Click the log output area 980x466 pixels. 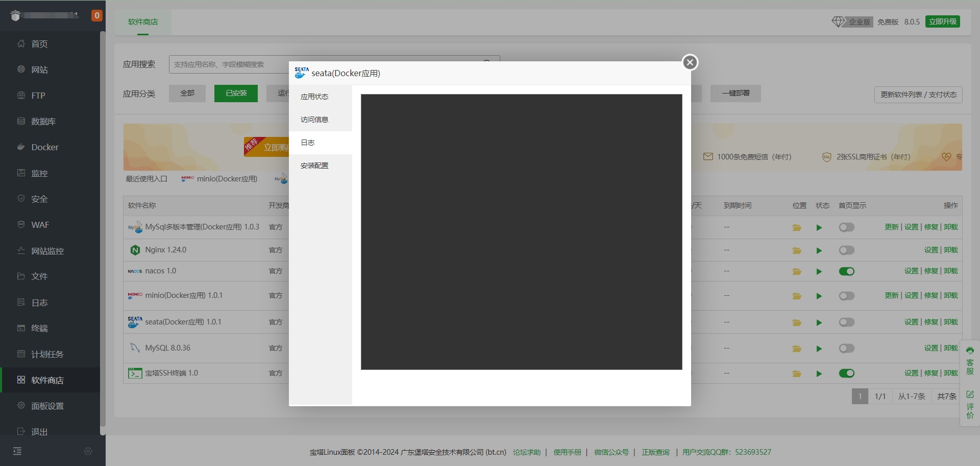point(521,231)
